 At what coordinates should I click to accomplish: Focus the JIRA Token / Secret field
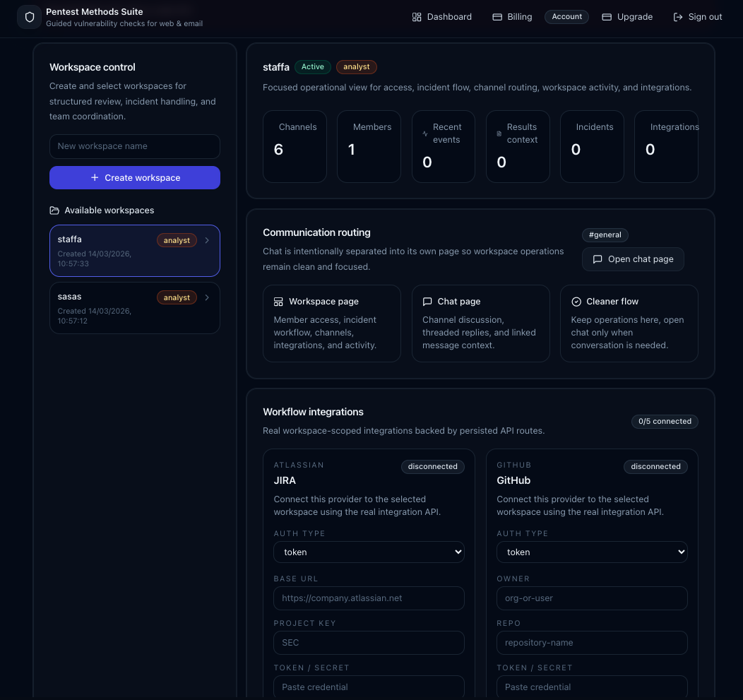369,687
